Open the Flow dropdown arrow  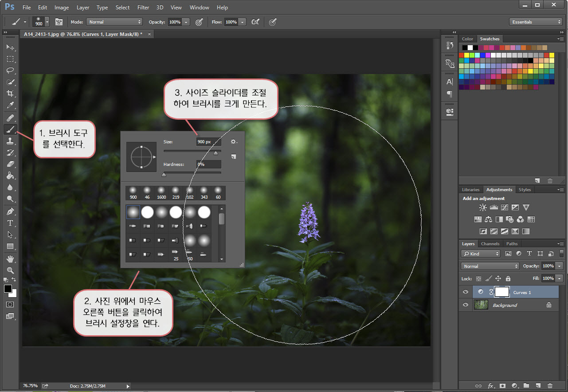click(x=242, y=22)
